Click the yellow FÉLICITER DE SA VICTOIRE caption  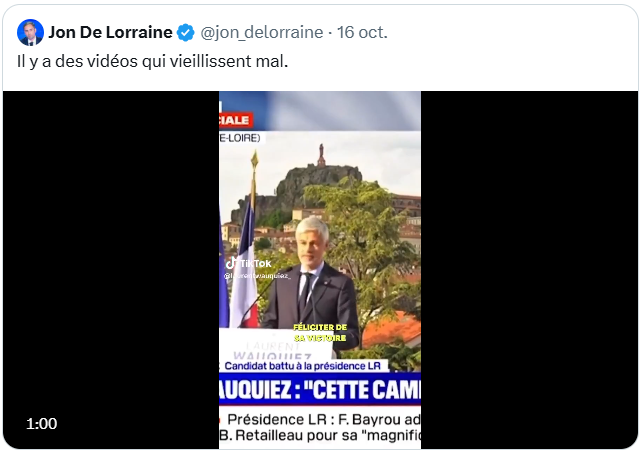coord(320,333)
